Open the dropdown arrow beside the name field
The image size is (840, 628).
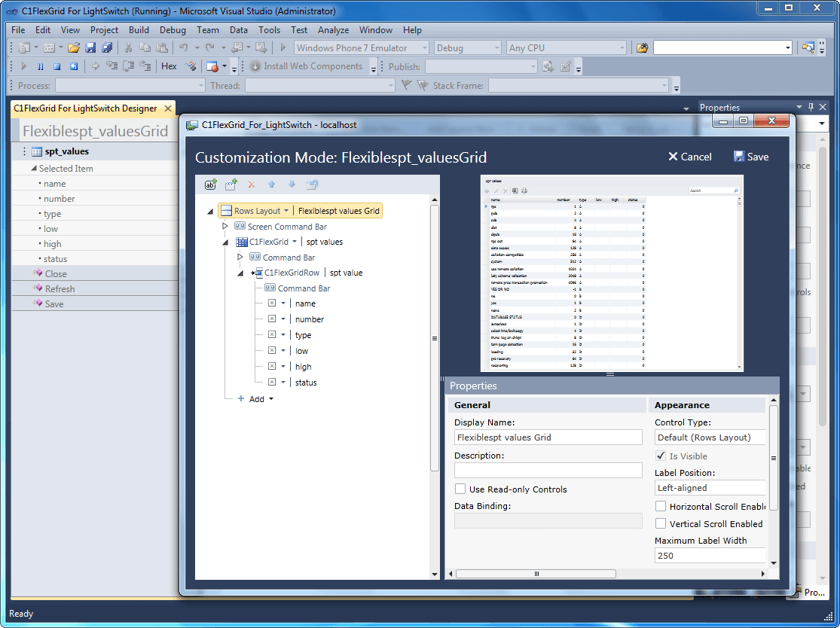click(283, 303)
